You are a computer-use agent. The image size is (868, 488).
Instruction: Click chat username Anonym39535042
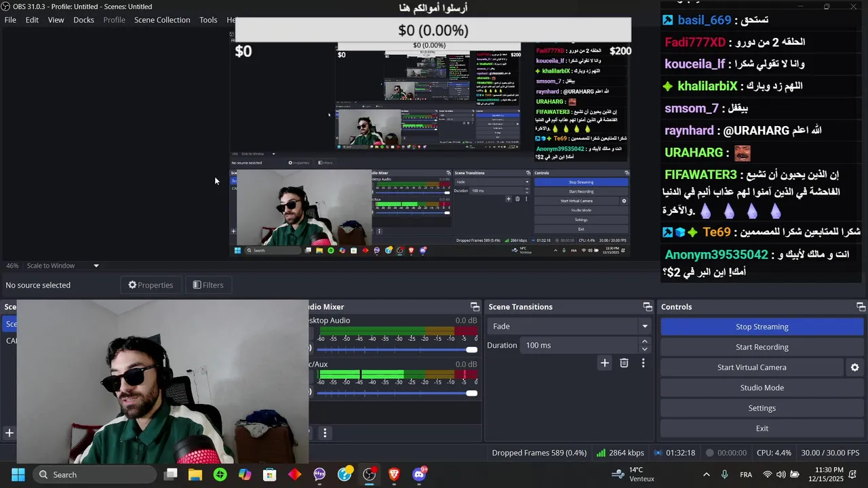(x=716, y=255)
